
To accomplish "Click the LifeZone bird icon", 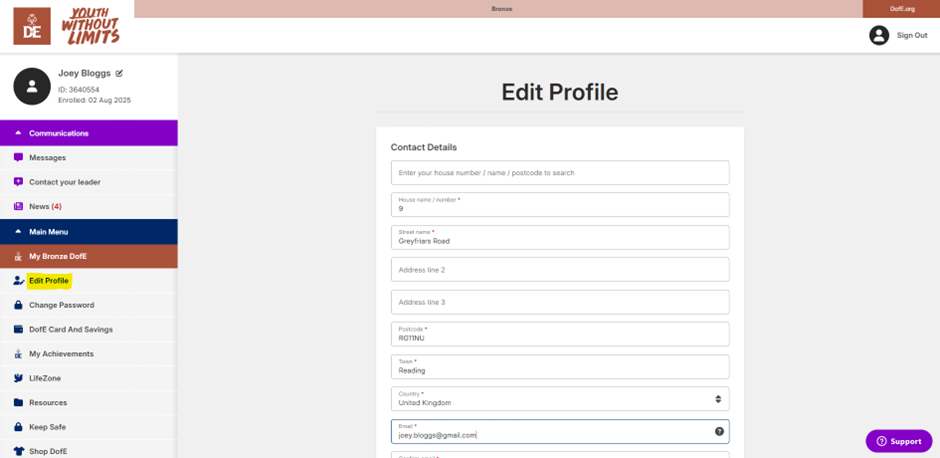I will click(18, 378).
